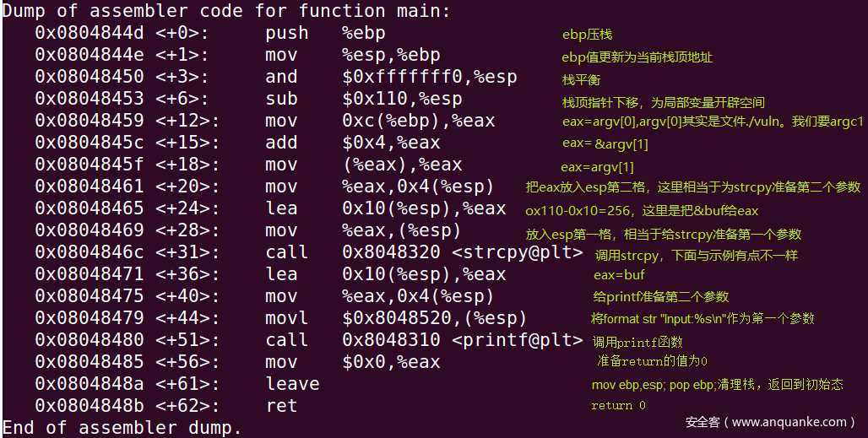Click the "movl $0x8048520,(%esp)" operand
This screenshot has height=438, width=868.
pyautogui.click(x=434, y=318)
